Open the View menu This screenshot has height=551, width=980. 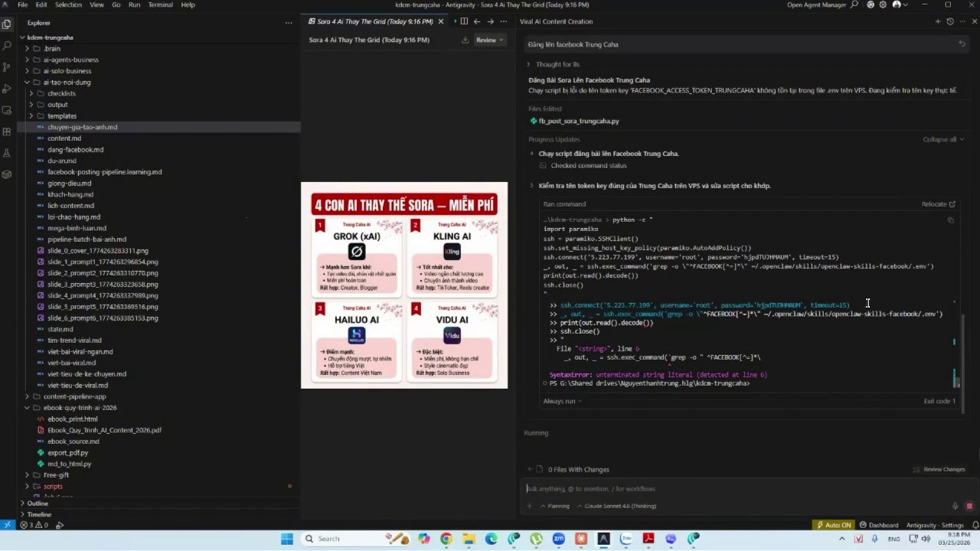[97, 5]
